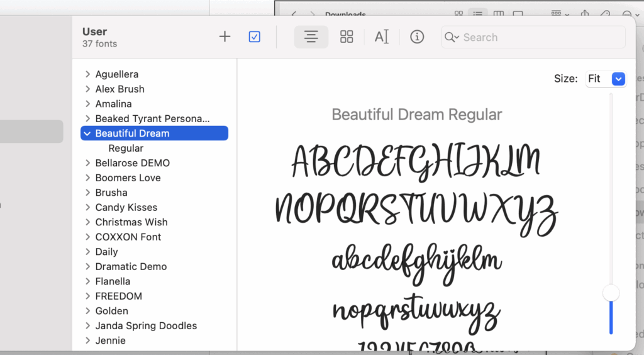
Task: Click the preview size slider handle
Action: coord(611,293)
